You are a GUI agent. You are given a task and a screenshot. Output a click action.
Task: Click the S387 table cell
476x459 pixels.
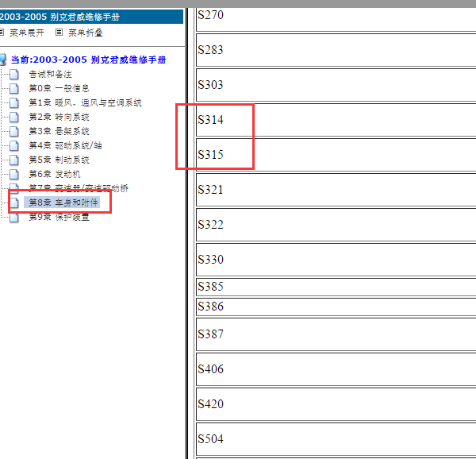click(336, 334)
